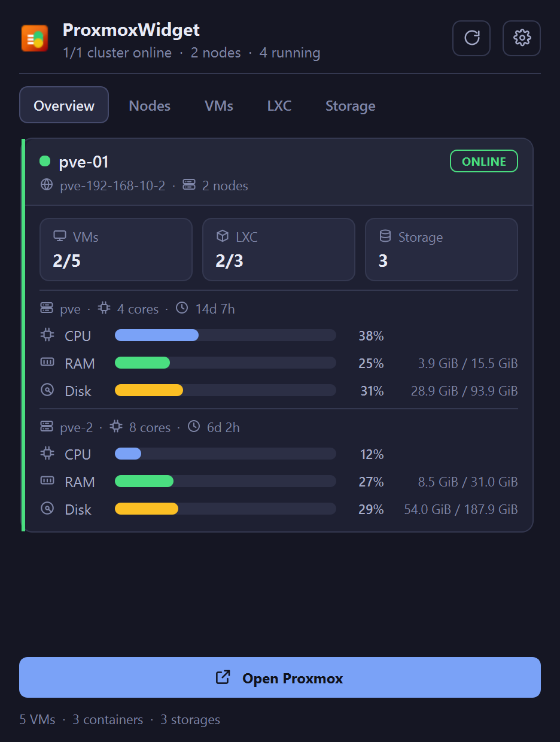Click the refresh icon button
Image resolution: width=560 pixels, height=742 pixels.
click(471, 38)
